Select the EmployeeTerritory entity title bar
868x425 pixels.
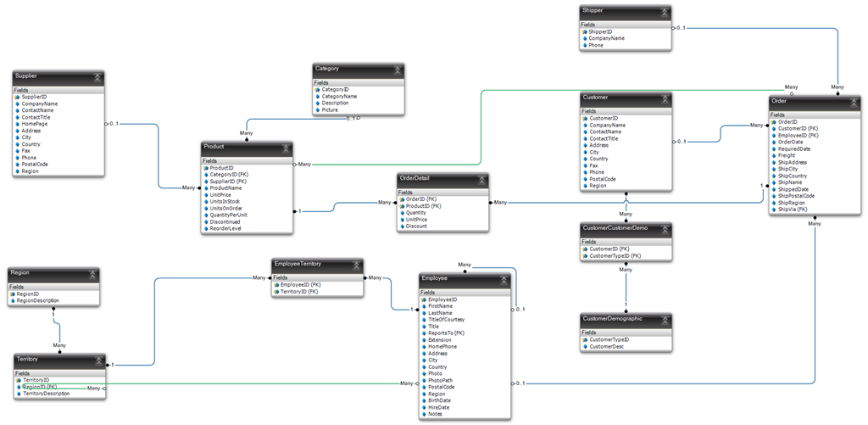click(x=309, y=264)
